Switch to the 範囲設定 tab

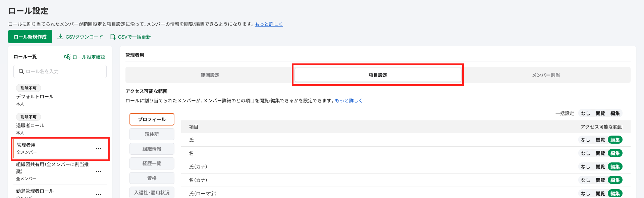point(210,75)
